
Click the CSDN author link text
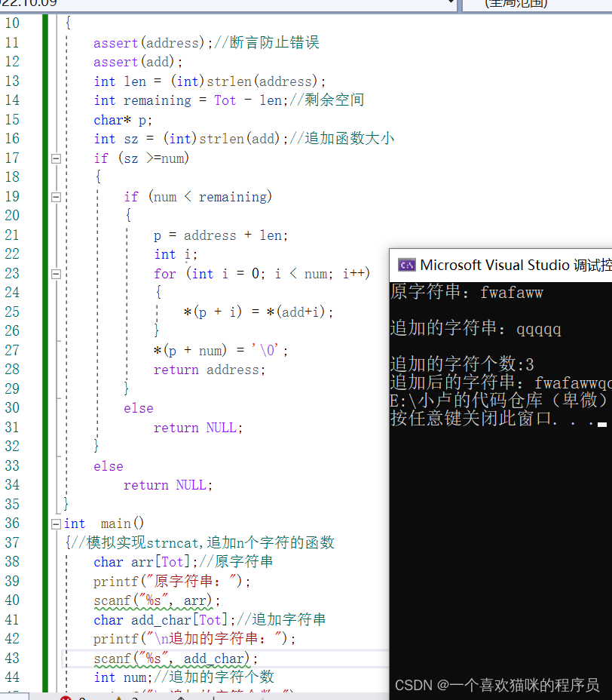pos(497,683)
